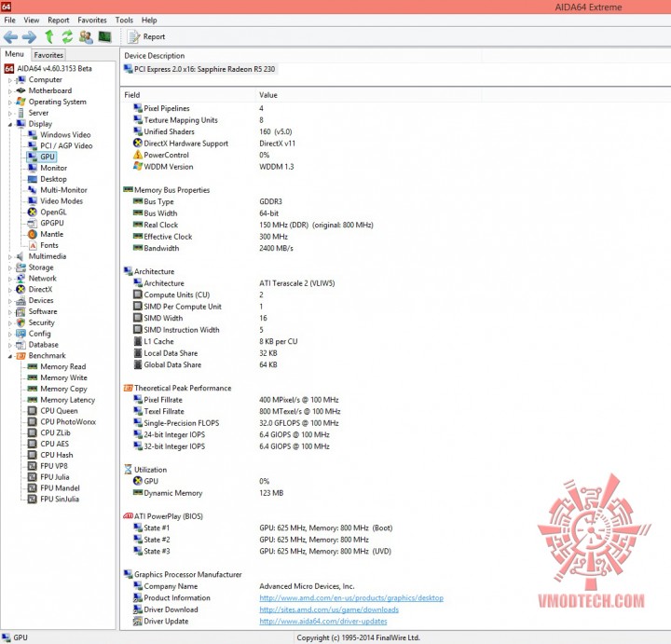
Task: Refresh using the green circular arrows icon
Action: 67,36
